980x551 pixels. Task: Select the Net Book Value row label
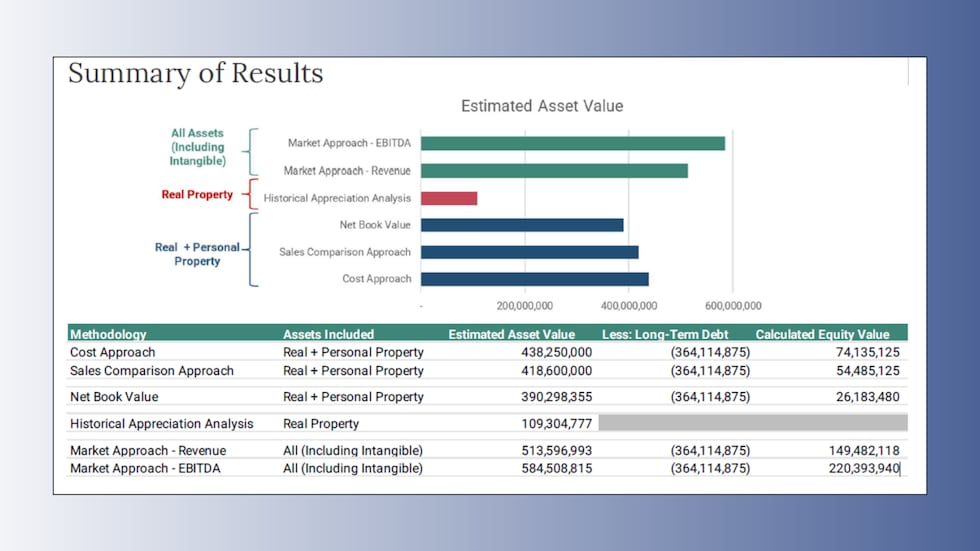coord(114,397)
